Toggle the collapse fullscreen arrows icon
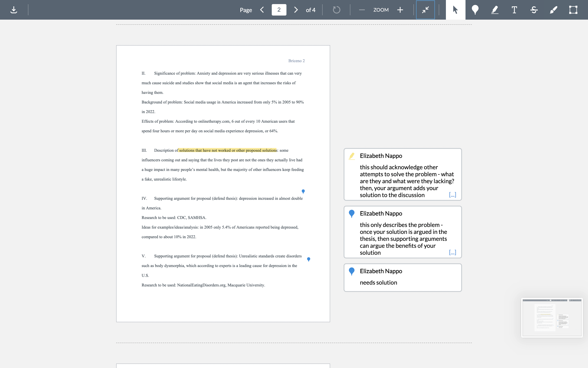The height and width of the screenshot is (368, 588). coord(425,10)
